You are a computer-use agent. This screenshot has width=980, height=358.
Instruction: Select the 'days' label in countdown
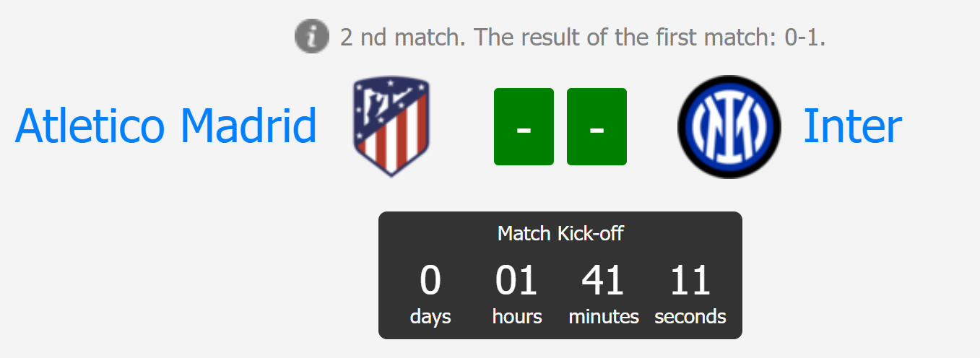click(430, 317)
